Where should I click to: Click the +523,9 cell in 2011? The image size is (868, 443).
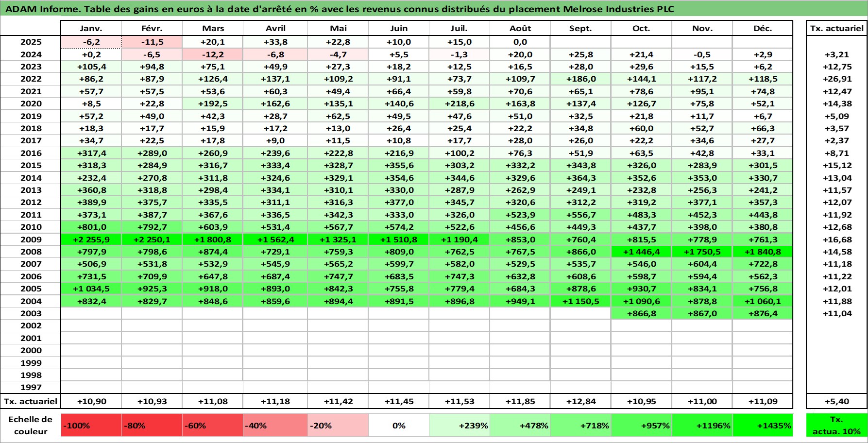point(520,215)
